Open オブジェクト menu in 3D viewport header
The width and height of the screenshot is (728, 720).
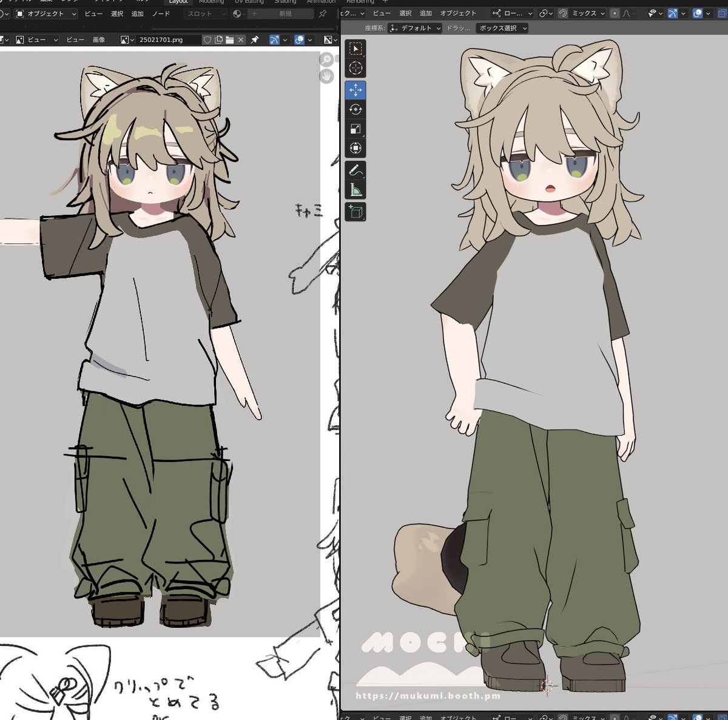tap(458, 13)
